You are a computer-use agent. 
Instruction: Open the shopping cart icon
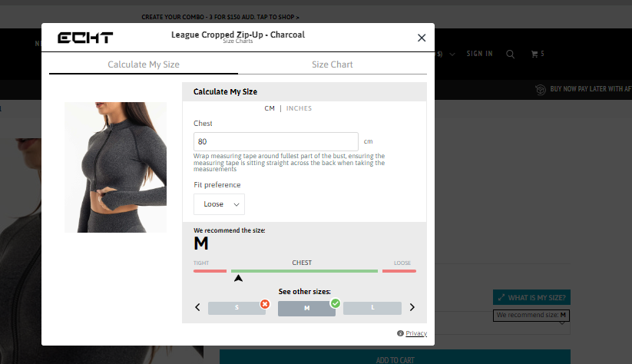point(535,54)
